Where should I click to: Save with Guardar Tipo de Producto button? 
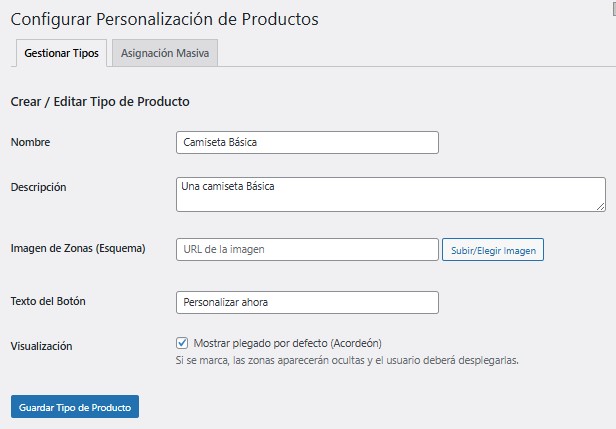(75, 407)
